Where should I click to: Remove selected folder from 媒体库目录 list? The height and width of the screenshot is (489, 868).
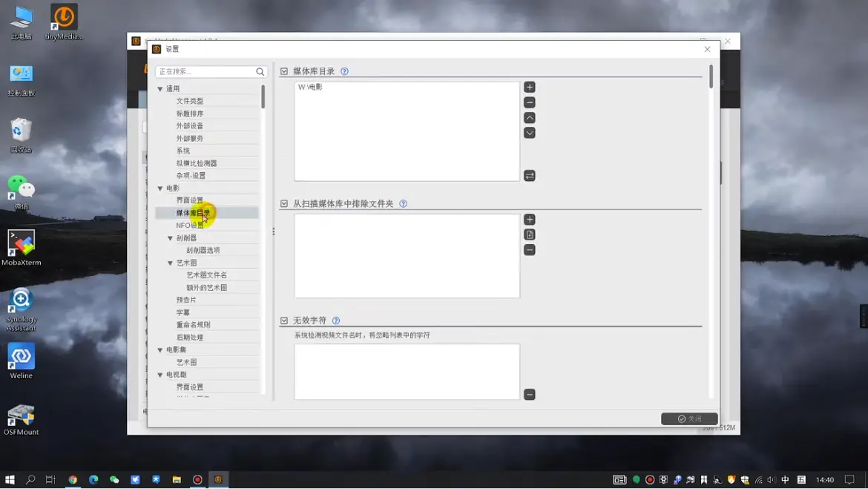(529, 102)
